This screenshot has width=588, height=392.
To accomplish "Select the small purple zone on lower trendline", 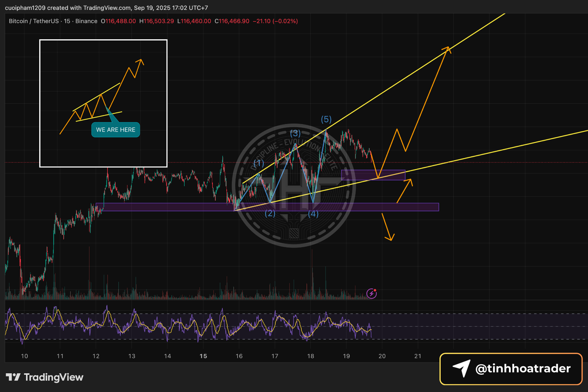I will tap(373, 175).
